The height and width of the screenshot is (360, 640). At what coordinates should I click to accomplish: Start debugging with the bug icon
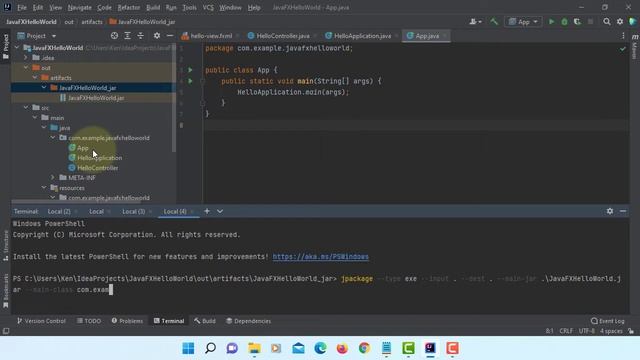pos(564,22)
